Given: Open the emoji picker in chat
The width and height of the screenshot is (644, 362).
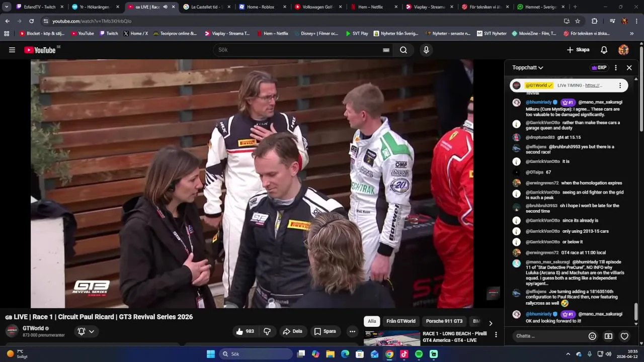Looking at the screenshot, I should [x=592, y=336].
